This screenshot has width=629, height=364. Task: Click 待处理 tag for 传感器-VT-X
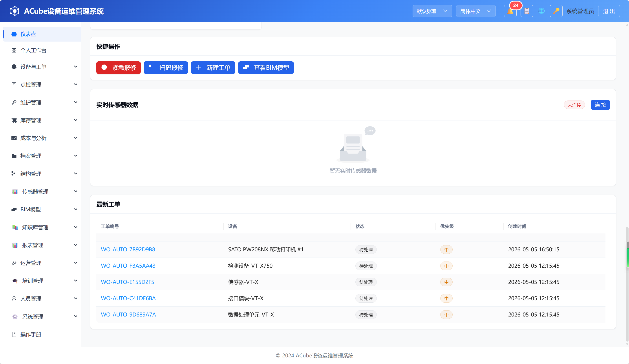366,282
